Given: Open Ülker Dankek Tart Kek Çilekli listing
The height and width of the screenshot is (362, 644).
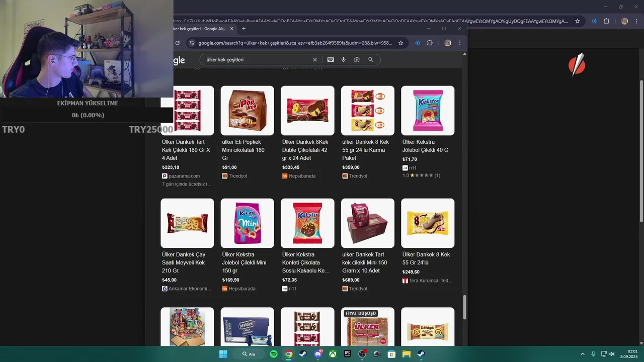Looking at the screenshot, I should coord(186,150).
